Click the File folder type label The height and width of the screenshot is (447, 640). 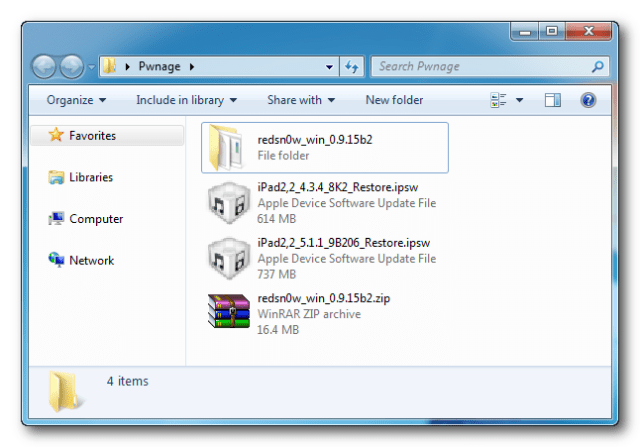coord(283,156)
